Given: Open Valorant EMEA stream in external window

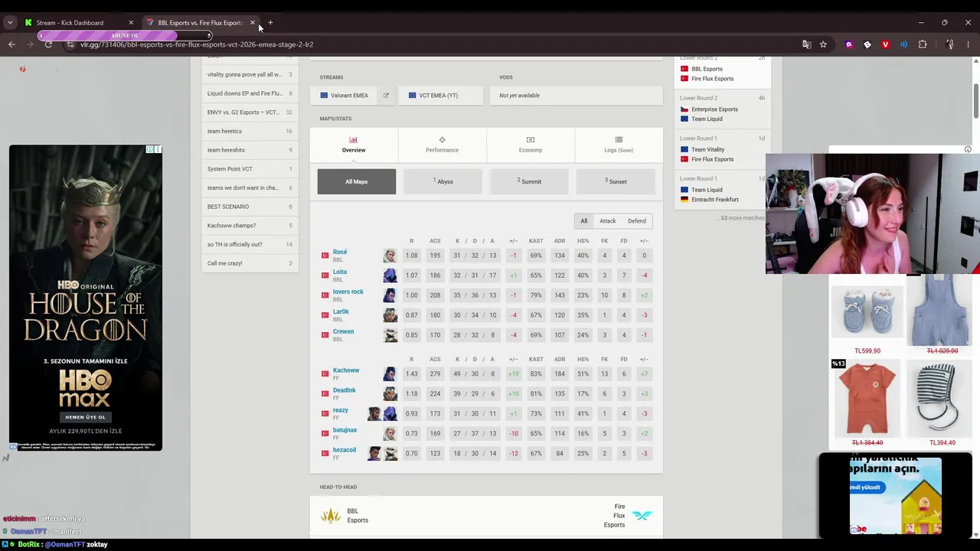Looking at the screenshot, I should click(386, 96).
